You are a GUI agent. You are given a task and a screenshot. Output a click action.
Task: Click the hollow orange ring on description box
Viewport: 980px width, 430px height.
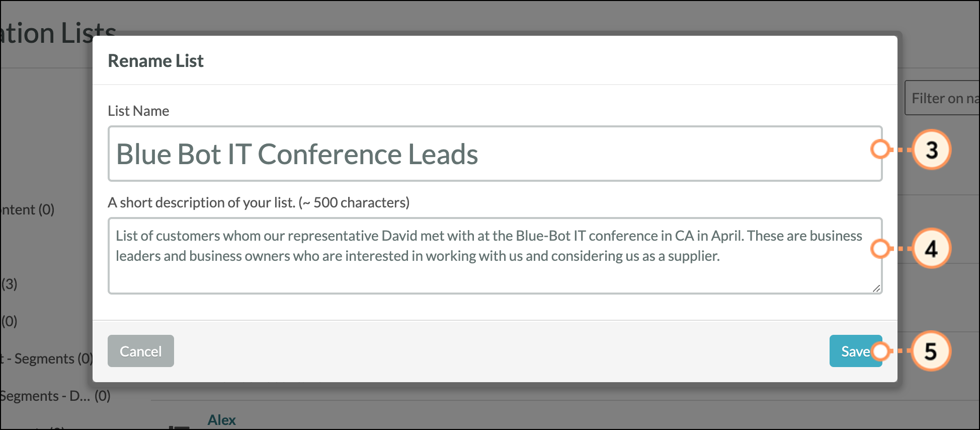click(880, 248)
